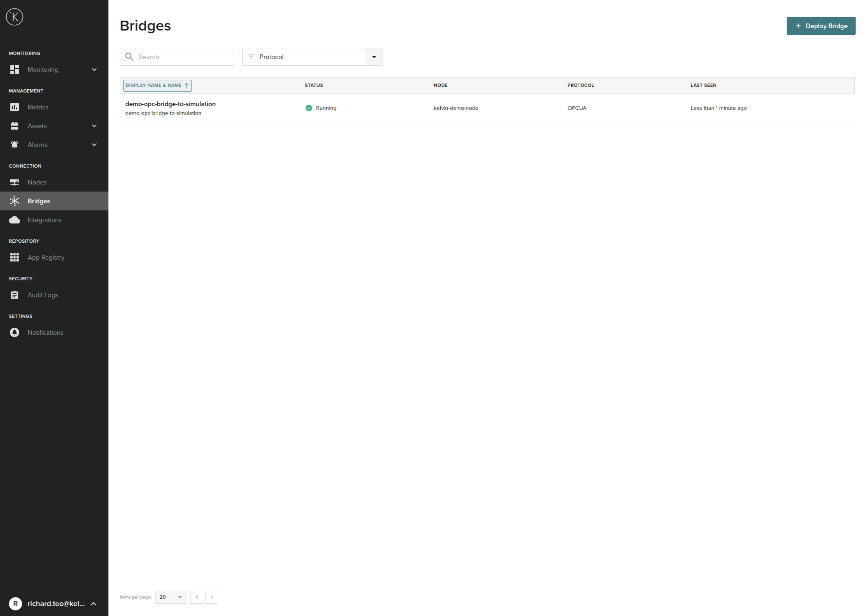Click the Deploy Bridge button

[820, 26]
